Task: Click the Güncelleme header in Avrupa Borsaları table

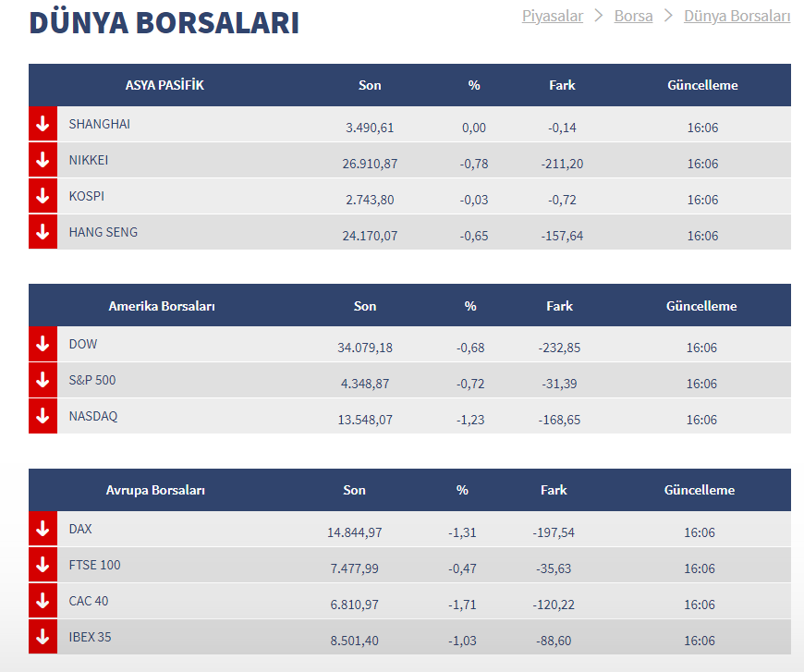Action: click(x=700, y=491)
